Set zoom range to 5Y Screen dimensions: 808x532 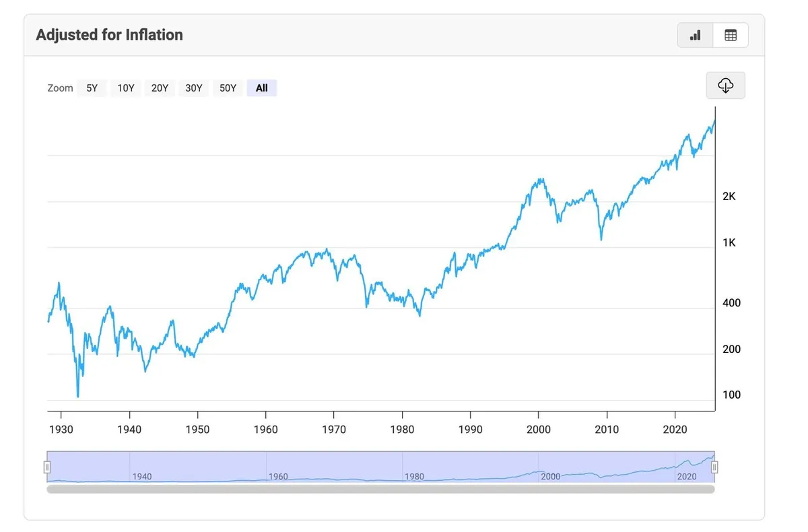point(92,88)
